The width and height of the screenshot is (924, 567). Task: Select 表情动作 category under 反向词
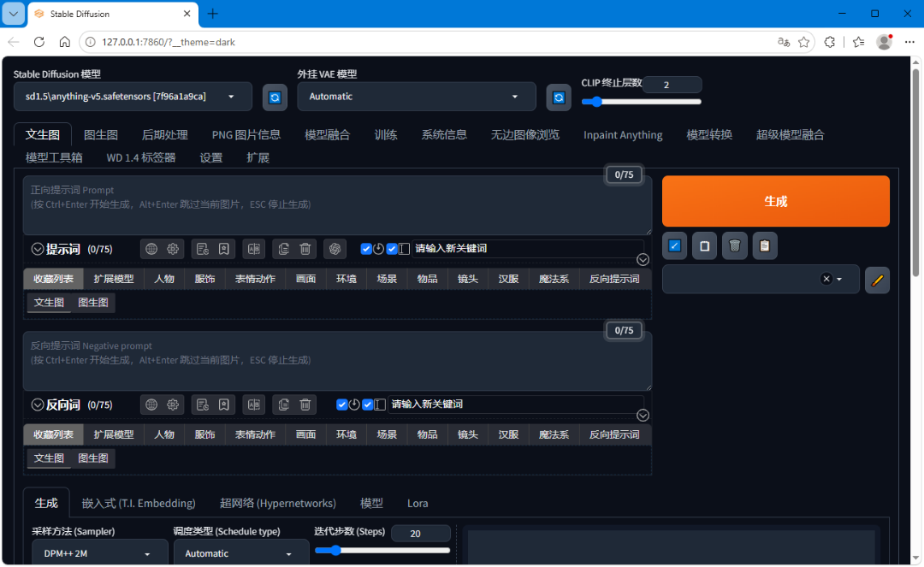[x=255, y=434]
